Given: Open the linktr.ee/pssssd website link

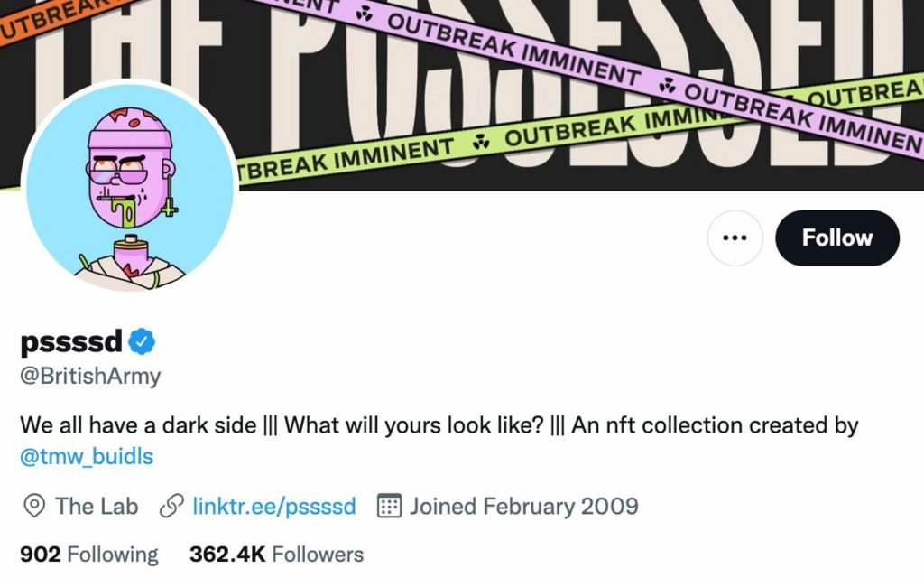Looking at the screenshot, I should 275,507.
